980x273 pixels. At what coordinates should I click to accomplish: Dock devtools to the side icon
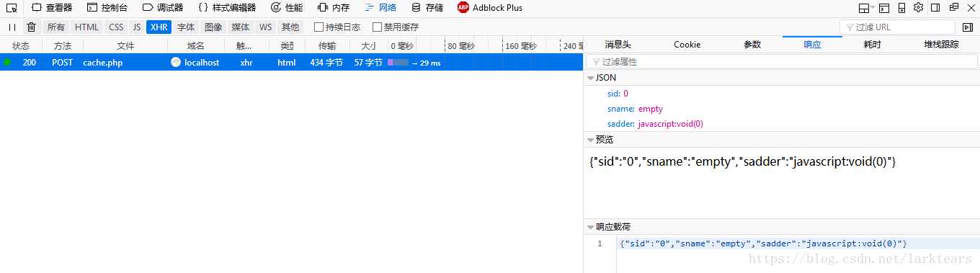(x=935, y=8)
